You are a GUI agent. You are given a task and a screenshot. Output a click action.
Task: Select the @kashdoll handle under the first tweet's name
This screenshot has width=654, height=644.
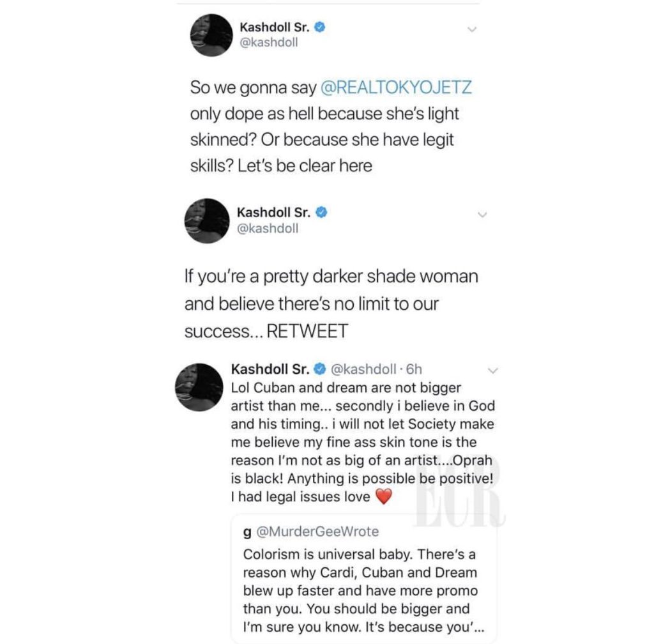tap(269, 42)
